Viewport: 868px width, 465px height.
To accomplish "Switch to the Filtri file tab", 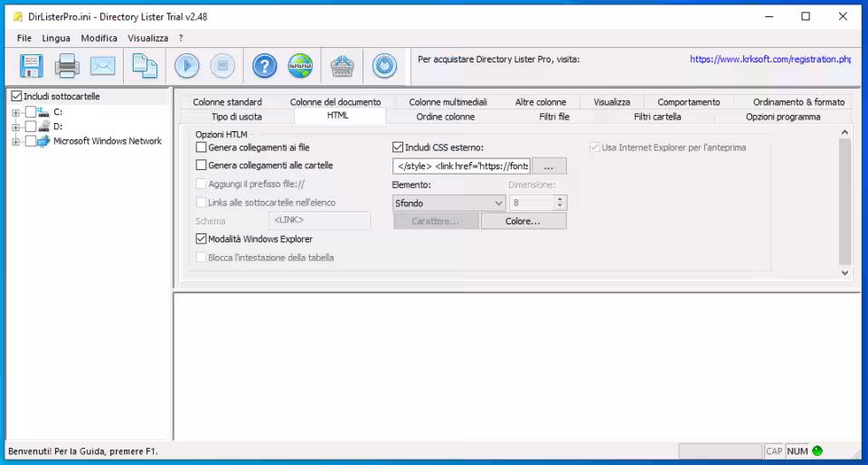I will coord(553,117).
